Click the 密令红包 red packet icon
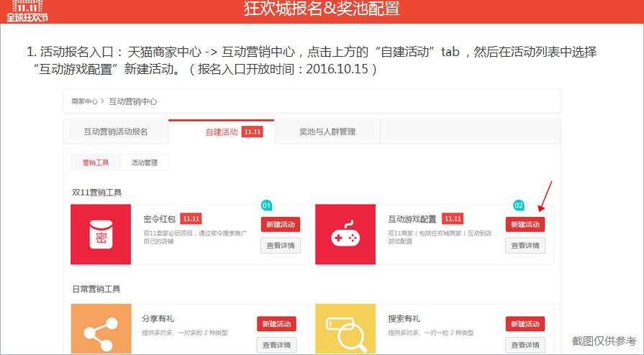The width and height of the screenshot is (644, 355). click(x=101, y=234)
